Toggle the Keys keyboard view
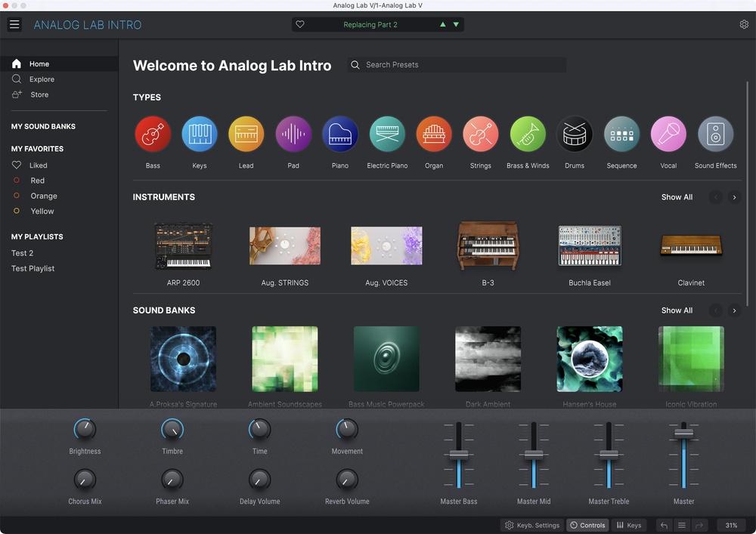Screen dimensions: 756x534 627,525
